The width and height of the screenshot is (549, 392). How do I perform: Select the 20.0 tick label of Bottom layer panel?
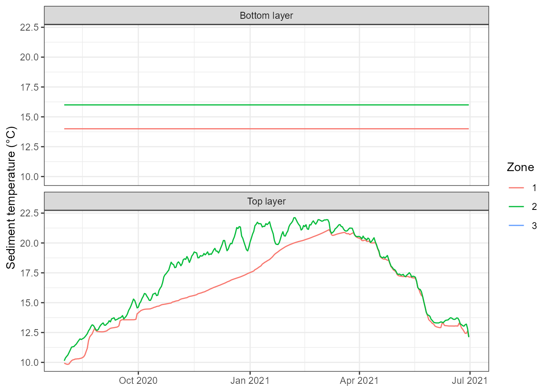pyautogui.click(x=29, y=57)
